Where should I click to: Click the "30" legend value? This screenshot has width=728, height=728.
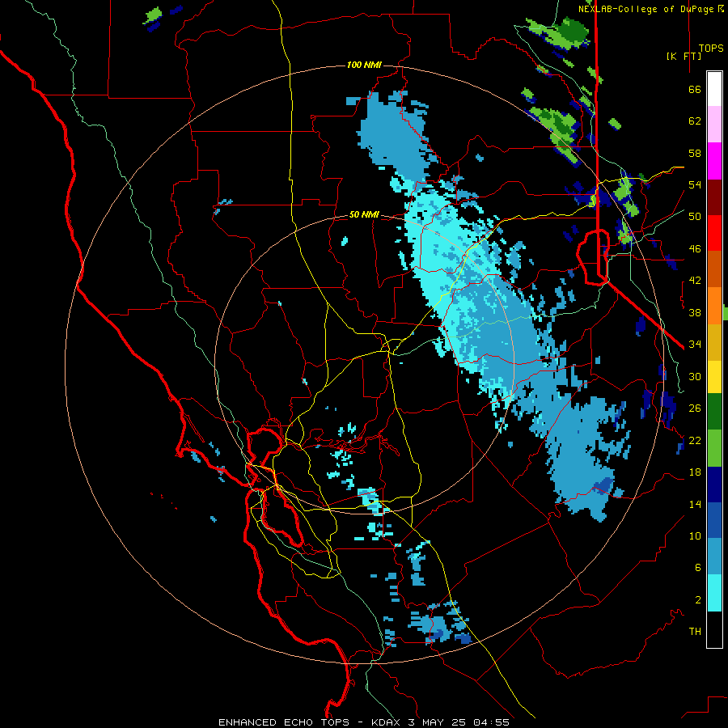[x=695, y=376]
